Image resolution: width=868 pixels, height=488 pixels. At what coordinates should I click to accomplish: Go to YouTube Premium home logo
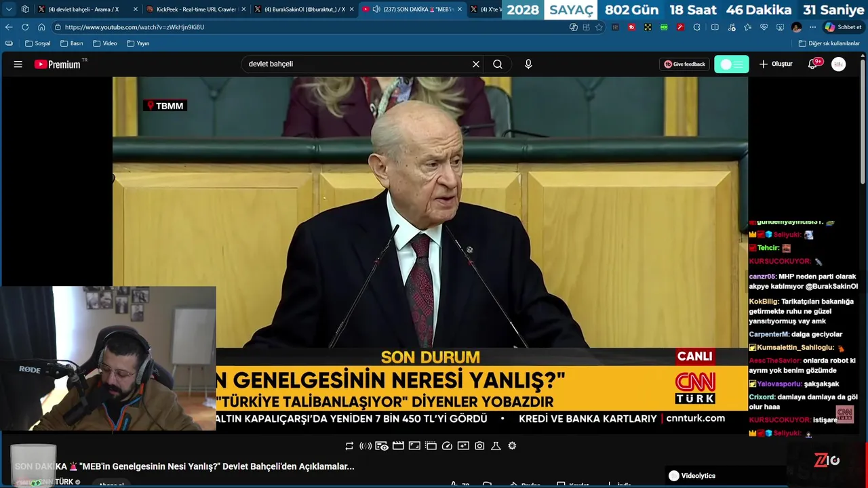click(58, 64)
